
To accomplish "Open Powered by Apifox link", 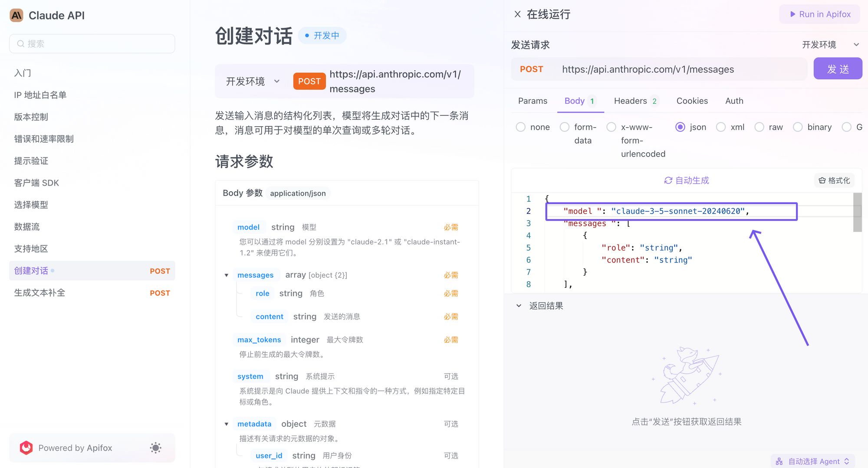I will coord(75,448).
